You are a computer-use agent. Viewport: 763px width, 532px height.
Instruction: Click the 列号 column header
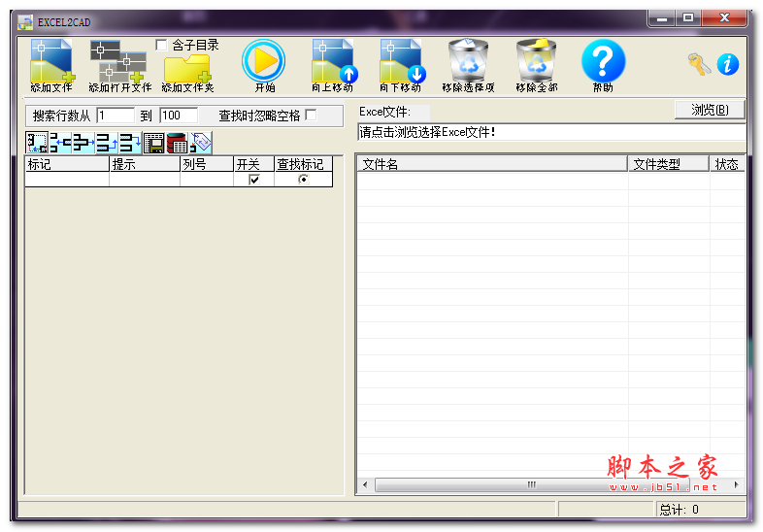tap(207, 164)
